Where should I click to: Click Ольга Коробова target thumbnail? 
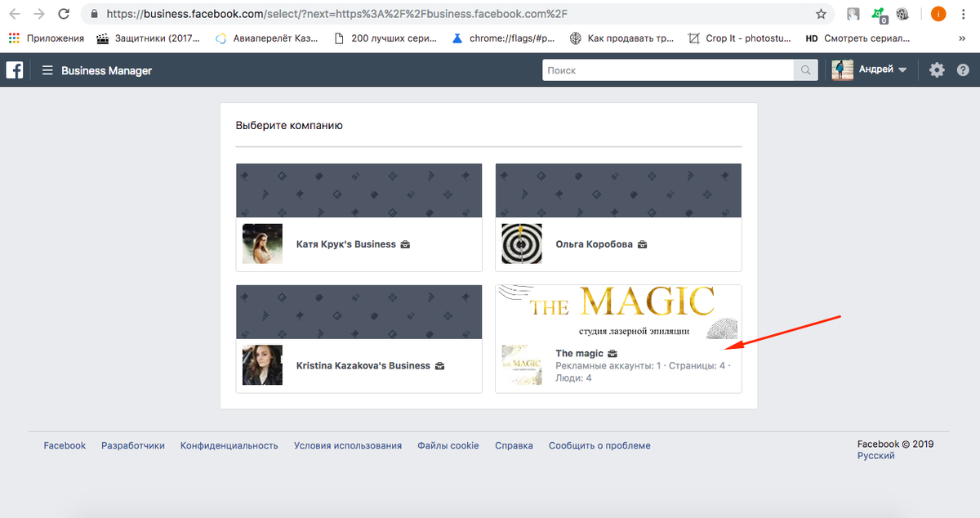click(521, 243)
